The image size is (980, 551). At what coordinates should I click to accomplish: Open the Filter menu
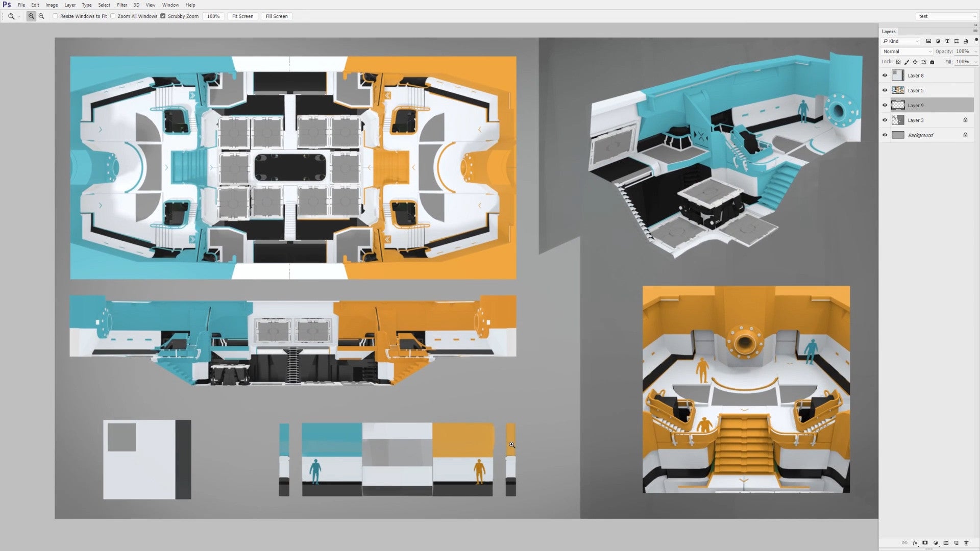click(121, 5)
